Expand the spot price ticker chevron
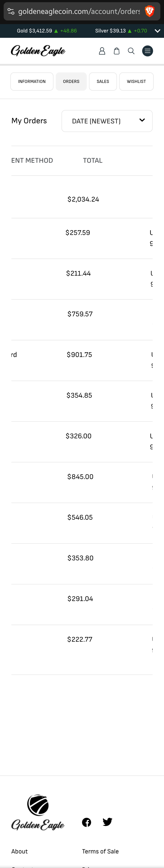This screenshot has width=164, height=868. click(x=157, y=31)
